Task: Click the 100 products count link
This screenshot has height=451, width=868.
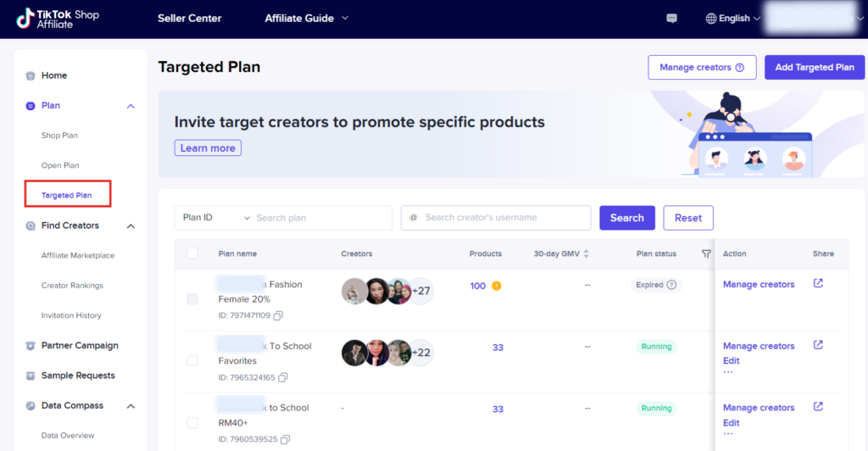Action: [x=478, y=286]
